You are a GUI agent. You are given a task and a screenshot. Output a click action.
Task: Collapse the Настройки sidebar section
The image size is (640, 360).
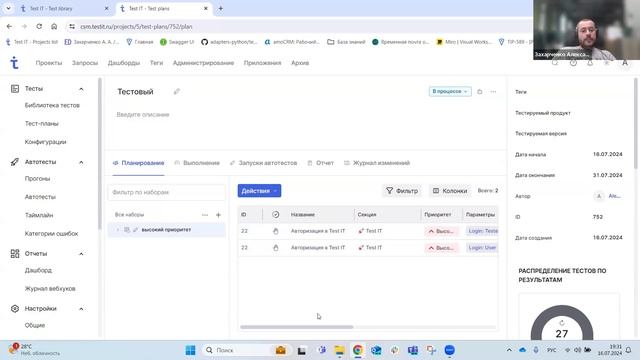coord(81,309)
